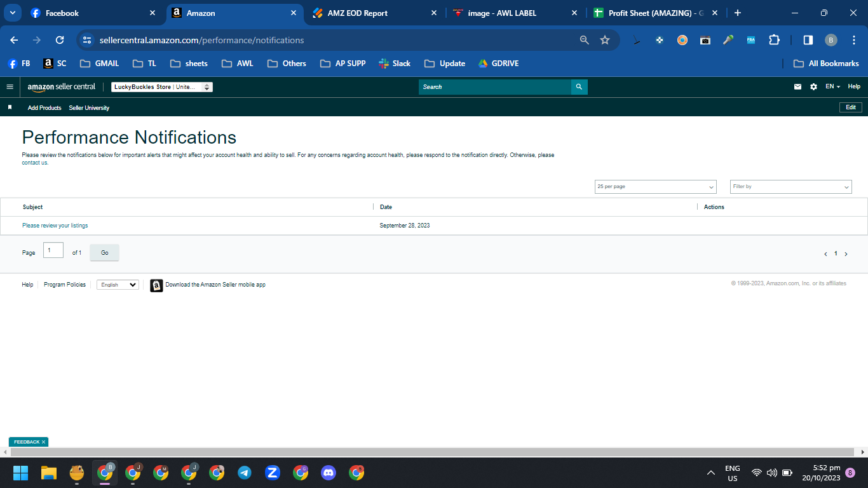This screenshot has height=488, width=868.
Task: Open the Windows Start menu
Action: (21, 472)
